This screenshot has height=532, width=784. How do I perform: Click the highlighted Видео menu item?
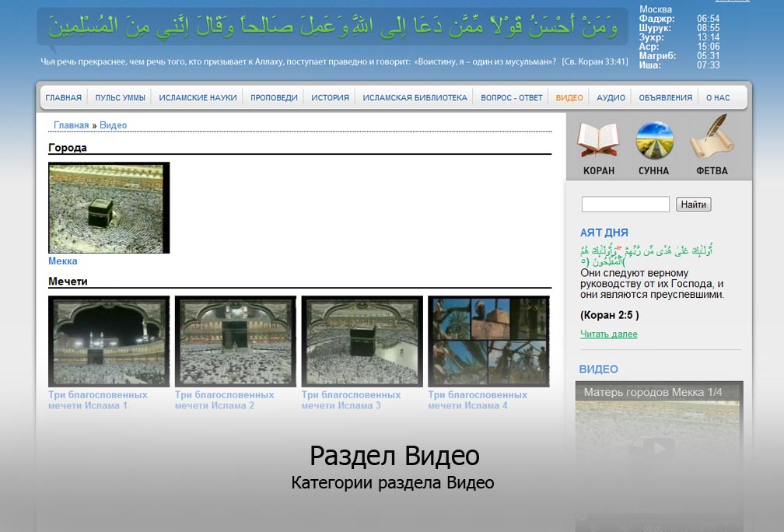(569, 97)
